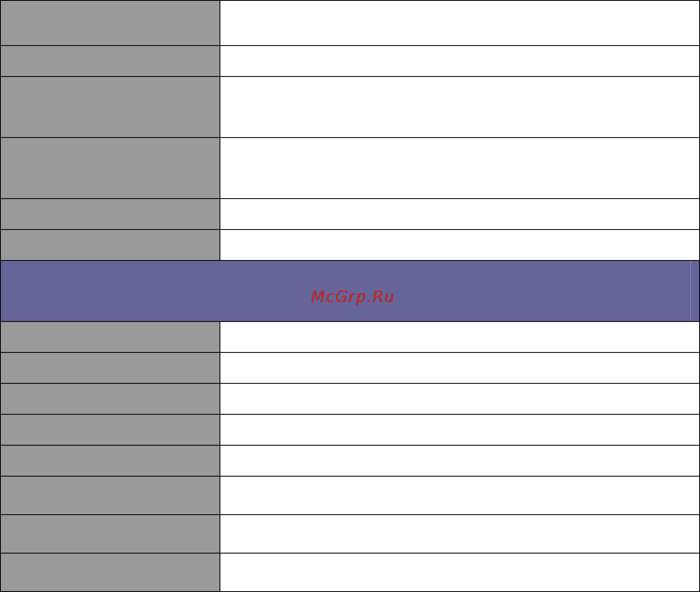Select the second gray cell from top
700x592 pixels.
(110, 61)
